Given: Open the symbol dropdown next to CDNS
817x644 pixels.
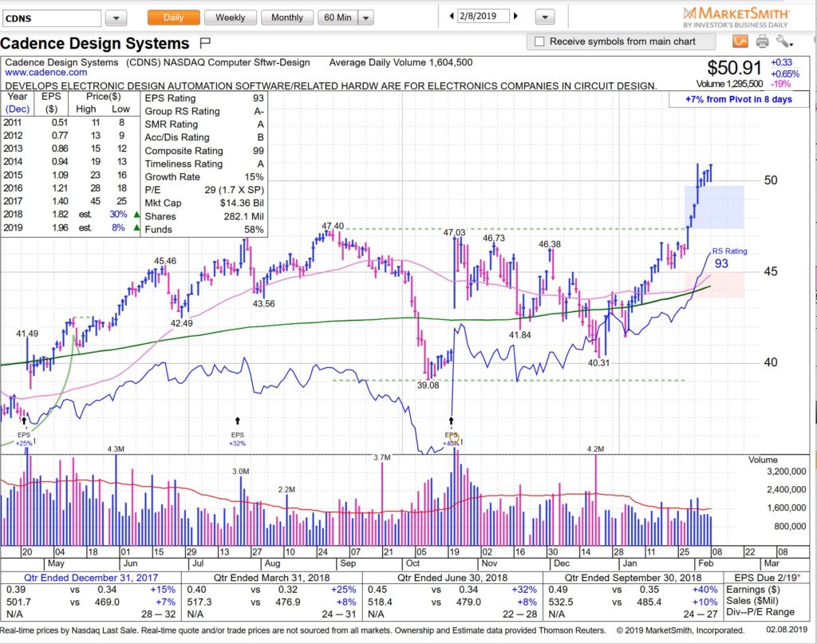Looking at the screenshot, I should click(x=116, y=18).
